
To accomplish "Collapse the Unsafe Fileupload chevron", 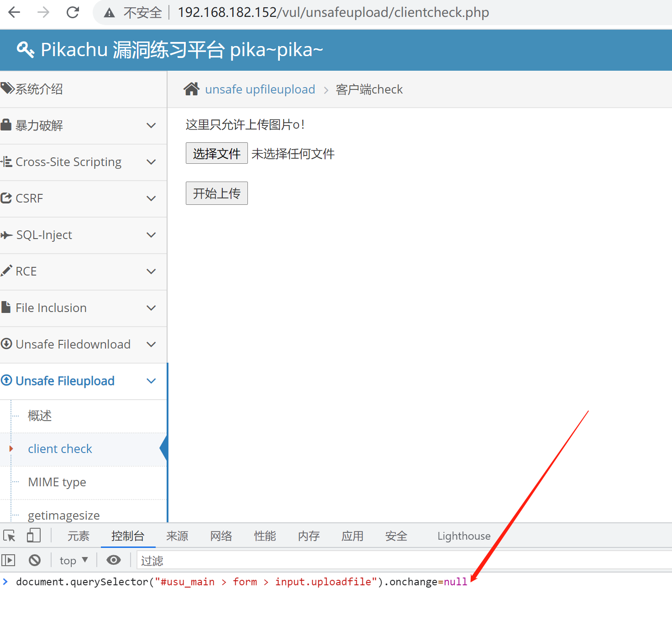I will [151, 381].
